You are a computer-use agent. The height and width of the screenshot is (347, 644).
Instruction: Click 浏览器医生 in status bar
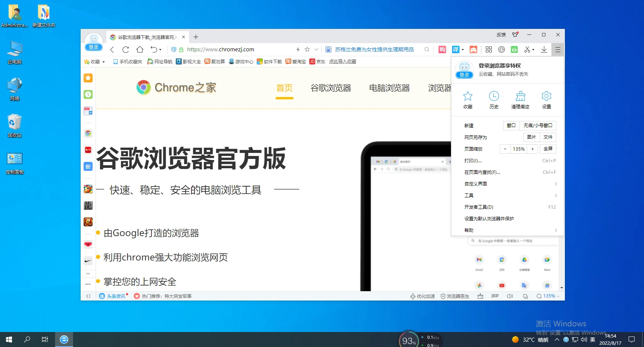tap(455, 296)
